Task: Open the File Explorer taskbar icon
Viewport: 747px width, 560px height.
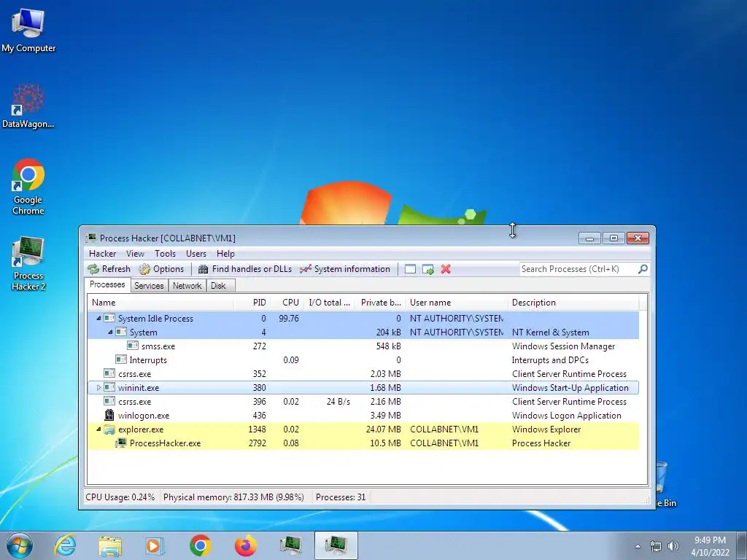Action: pos(110,545)
